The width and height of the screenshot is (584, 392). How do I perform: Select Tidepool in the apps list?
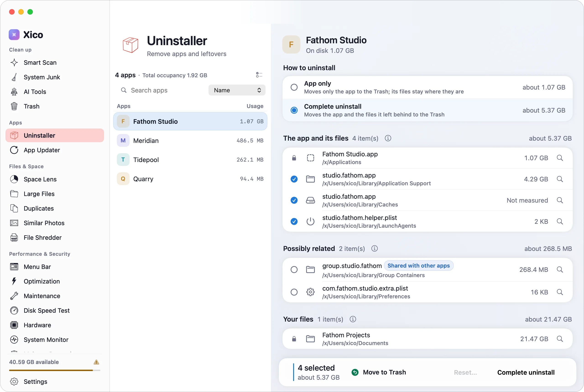coord(190,160)
